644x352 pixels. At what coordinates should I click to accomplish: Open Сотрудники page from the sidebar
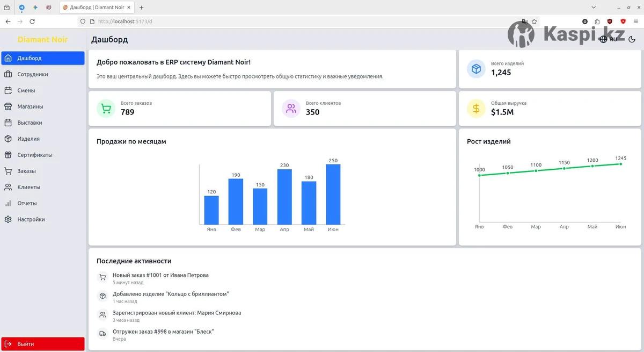pos(32,74)
